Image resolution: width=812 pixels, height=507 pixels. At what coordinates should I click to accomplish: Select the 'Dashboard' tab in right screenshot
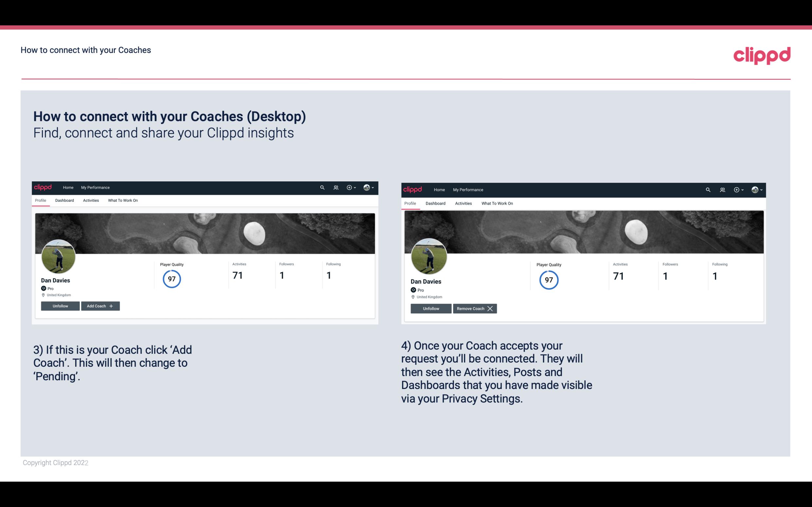tap(435, 203)
